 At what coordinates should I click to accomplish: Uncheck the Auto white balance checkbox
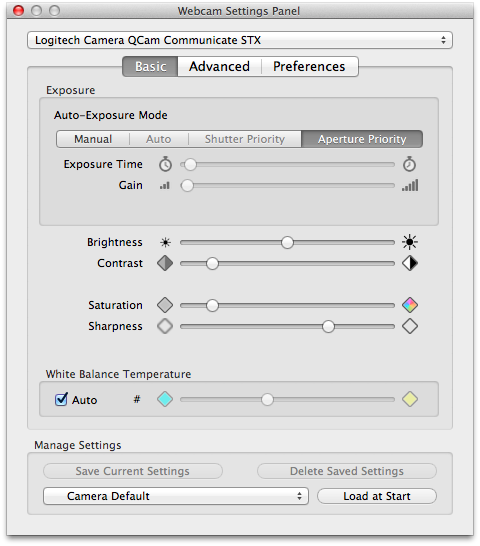coord(61,399)
